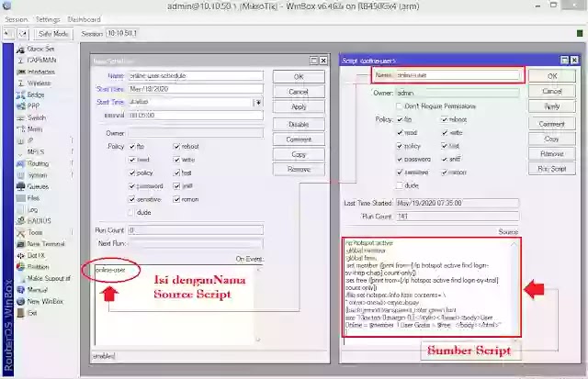Open the Settings menu

pos(48,19)
